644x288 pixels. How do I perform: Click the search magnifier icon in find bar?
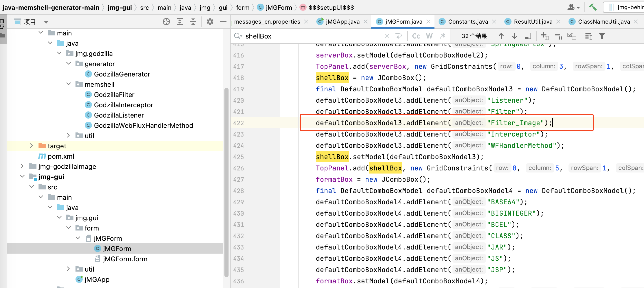(x=238, y=36)
